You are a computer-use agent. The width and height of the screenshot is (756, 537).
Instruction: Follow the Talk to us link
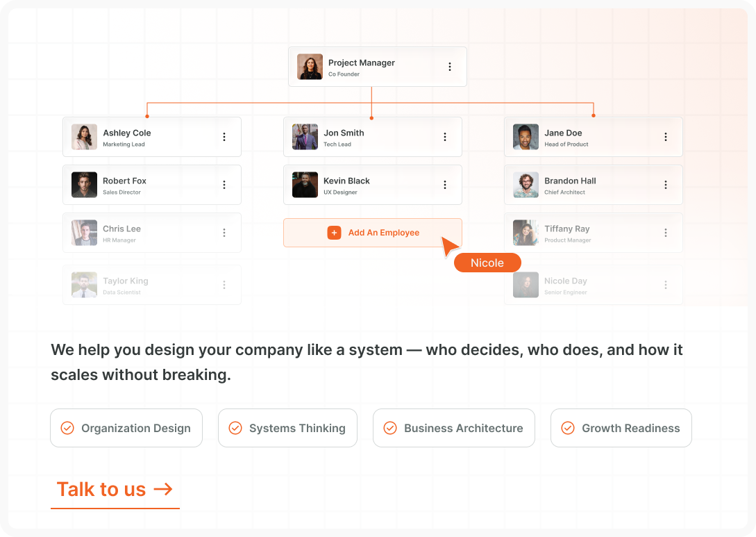pyautogui.click(x=115, y=489)
